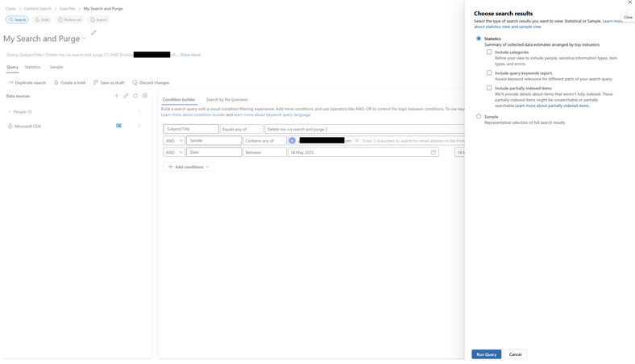Open the Contains any of dropdown
This screenshot has width=635, height=364.
(264, 140)
